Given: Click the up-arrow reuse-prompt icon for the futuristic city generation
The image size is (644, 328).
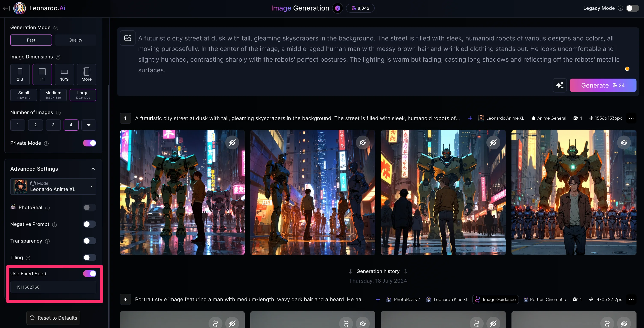Looking at the screenshot, I should (125, 118).
